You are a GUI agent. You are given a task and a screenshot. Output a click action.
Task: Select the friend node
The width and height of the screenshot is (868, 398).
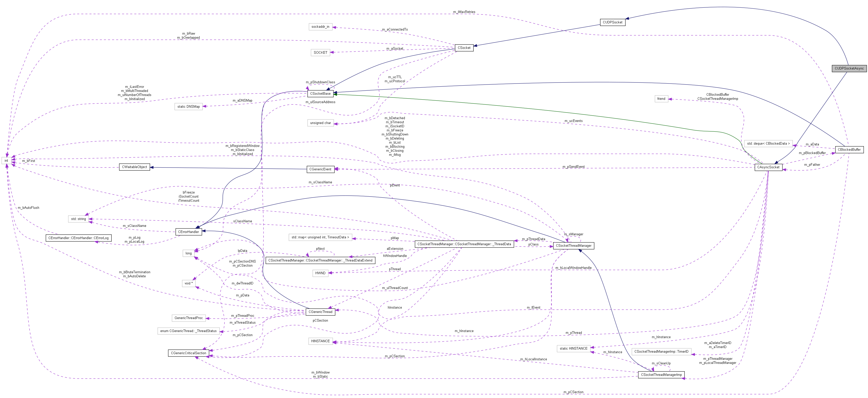click(x=661, y=99)
